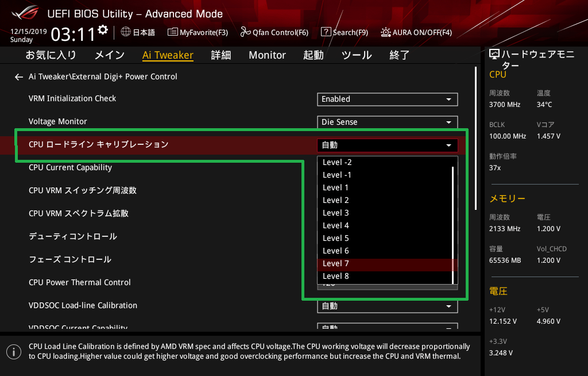This screenshot has width=588, height=376.
Task: Open the Ai Tweaker tab
Action: (168, 55)
